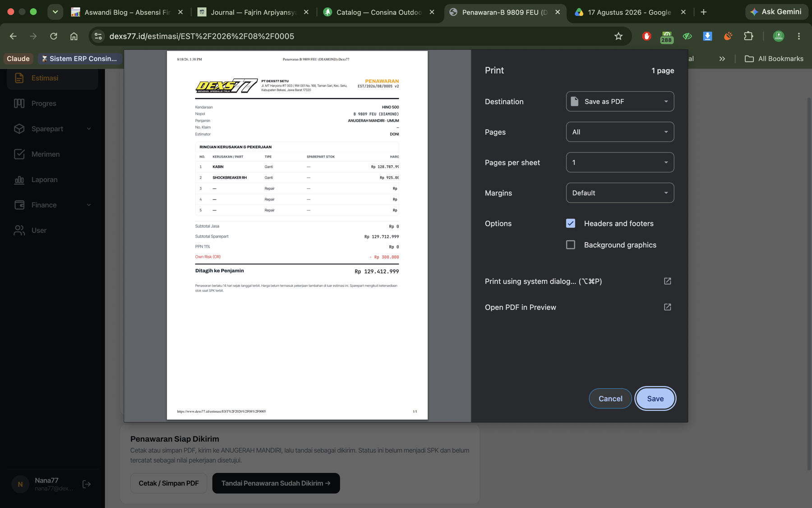Close the Aswandi Blog tab
The width and height of the screenshot is (812, 508).
pyautogui.click(x=180, y=12)
